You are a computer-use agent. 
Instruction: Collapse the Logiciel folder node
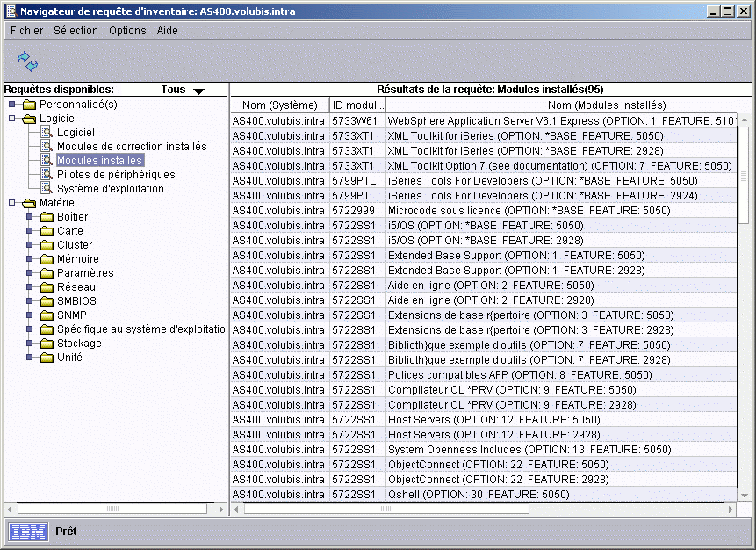tap(12, 119)
